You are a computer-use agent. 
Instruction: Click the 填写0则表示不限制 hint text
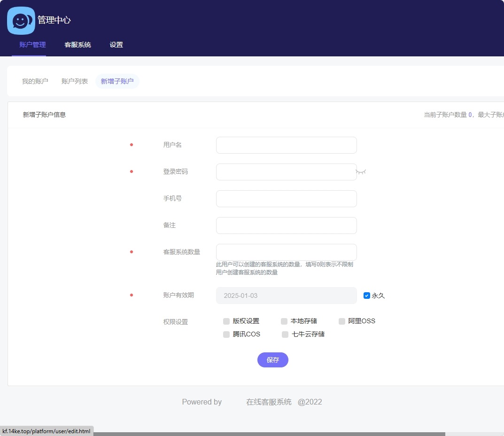[329, 265]
